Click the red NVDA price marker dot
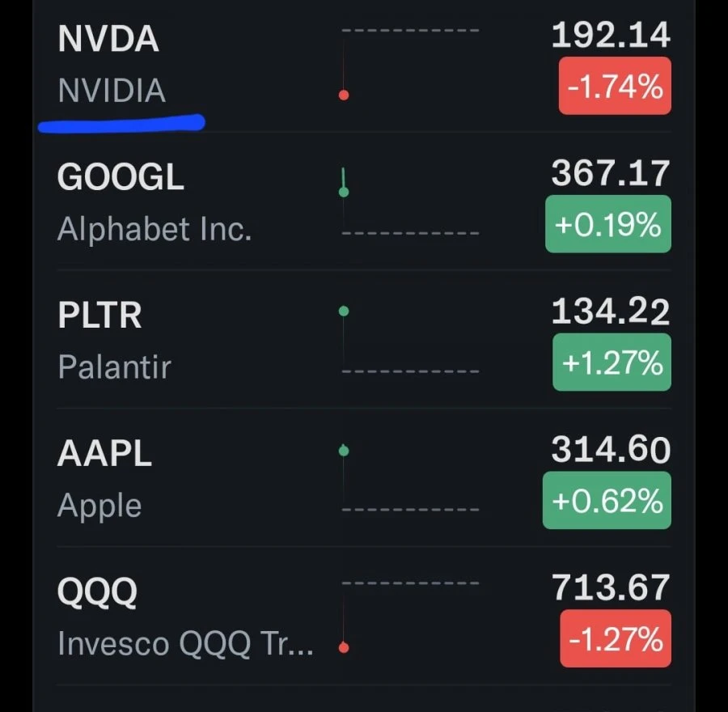Image resolution: width=728 pixels, height=712 pixels. tap(344, 95)
